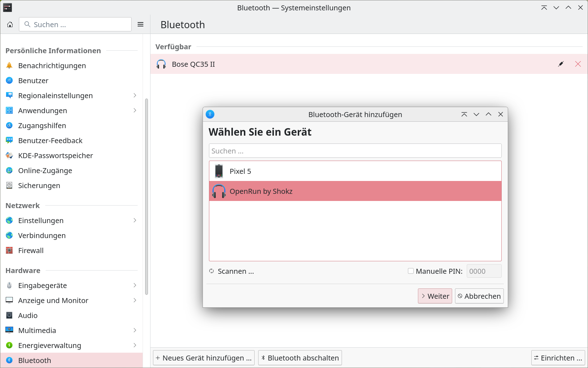Click the Bluetooth icon in sidebar
Image resolution: width=588 pixels, height=368 pixels.
coord(10,361)
